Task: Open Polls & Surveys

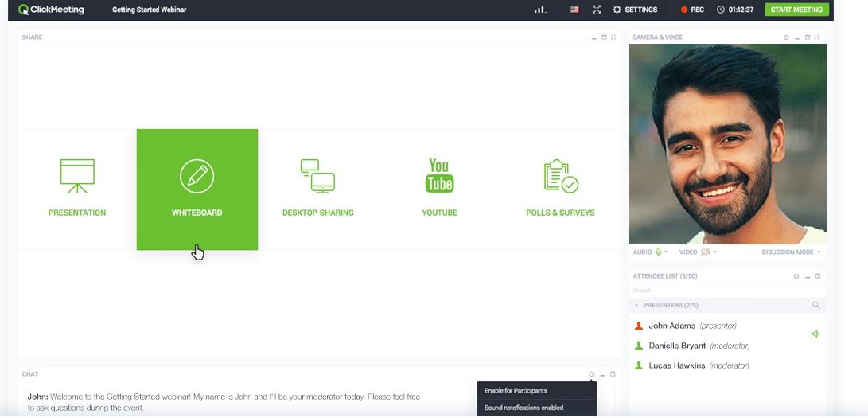Action: click(560, 189)
